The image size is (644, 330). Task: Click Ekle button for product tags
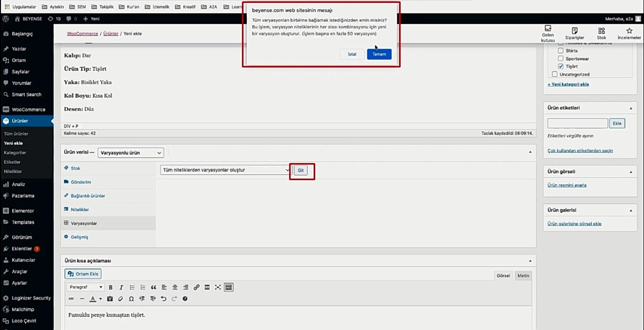[x=617, y=124]
